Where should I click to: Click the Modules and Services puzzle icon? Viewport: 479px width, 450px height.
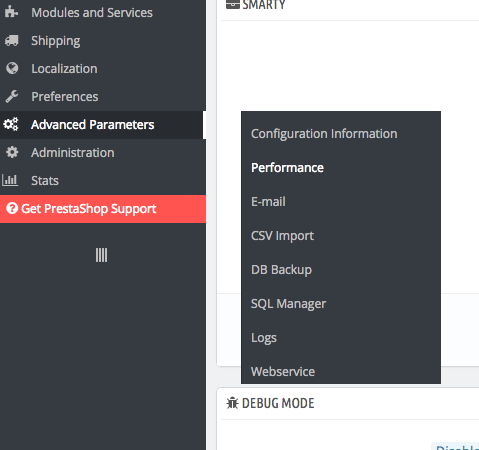12,12
